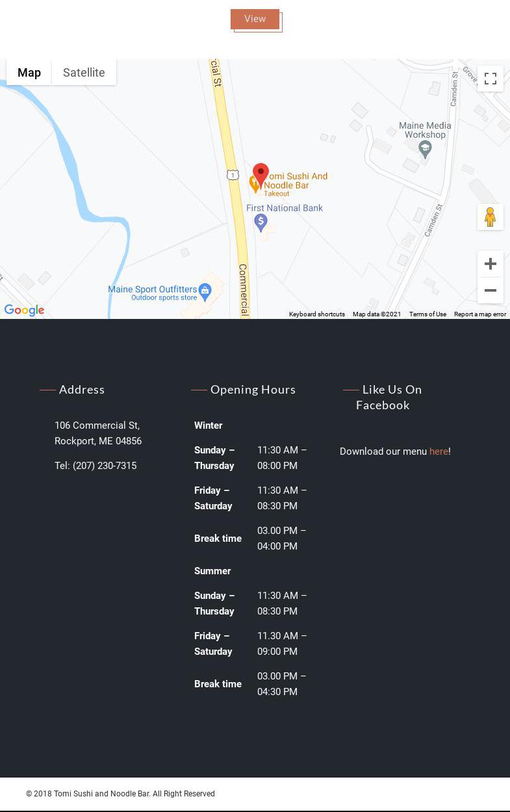The width and height of the screenshot is (510, 812).
Task: Zoom in on the map
Action: click(x=490, y=264)
